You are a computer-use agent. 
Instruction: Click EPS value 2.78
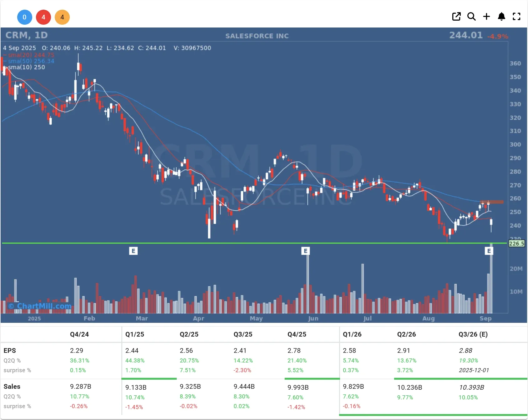294,351
